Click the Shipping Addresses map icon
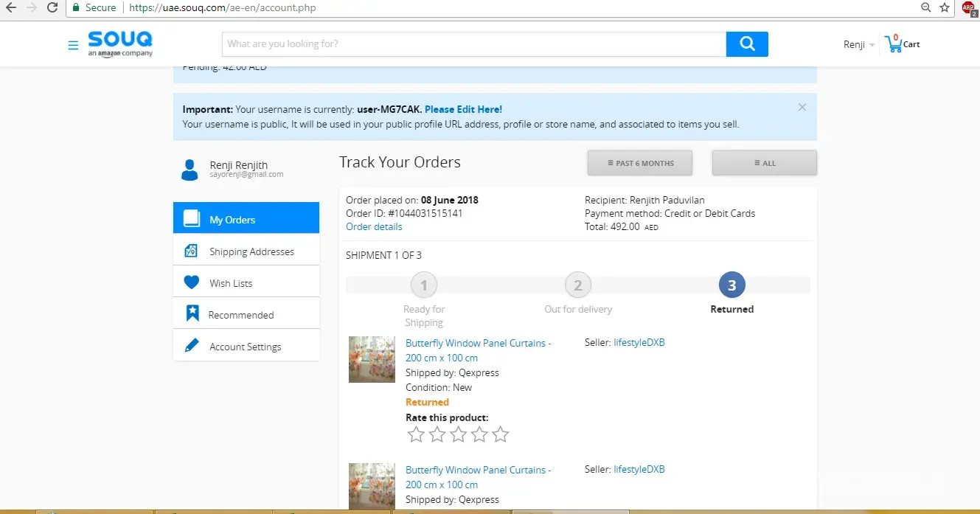The width and height of the screenshot is (980, 514). (191, 251)
